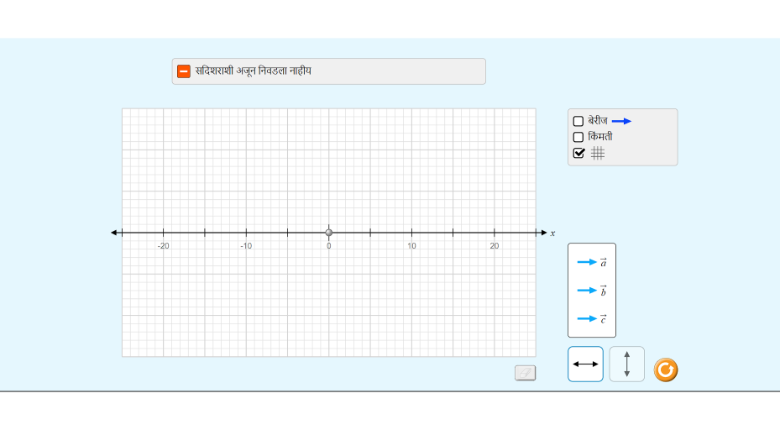
Task: Click the orange reset all button
Action: [665, 370]
